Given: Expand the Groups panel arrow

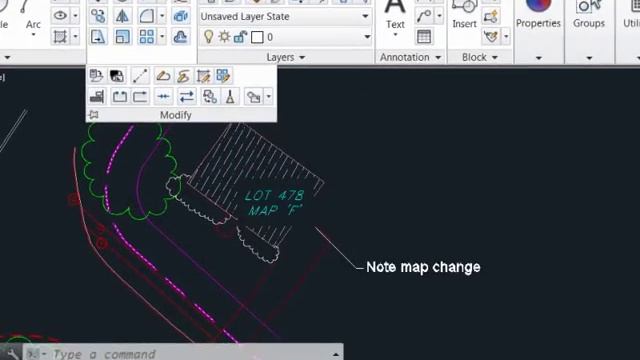Looking at the screenshot, I should pyautogui.click(x=589, y=58).
